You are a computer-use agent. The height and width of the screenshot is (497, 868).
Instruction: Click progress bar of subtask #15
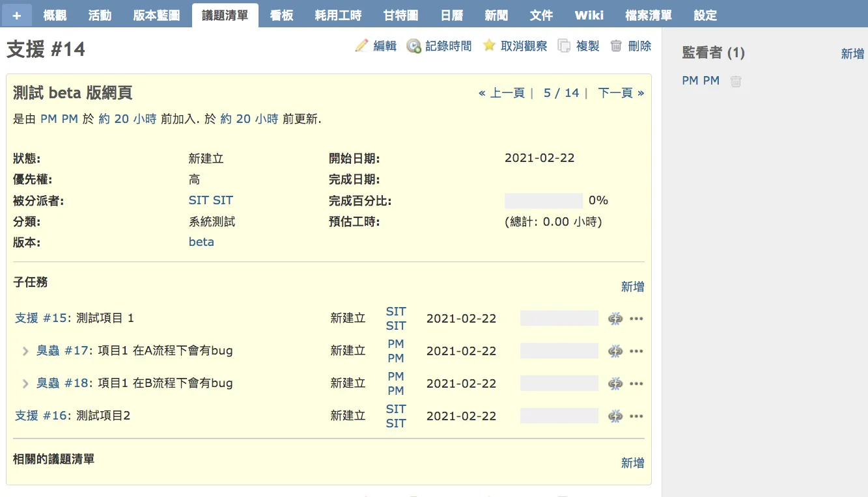[x=559, y=318]
